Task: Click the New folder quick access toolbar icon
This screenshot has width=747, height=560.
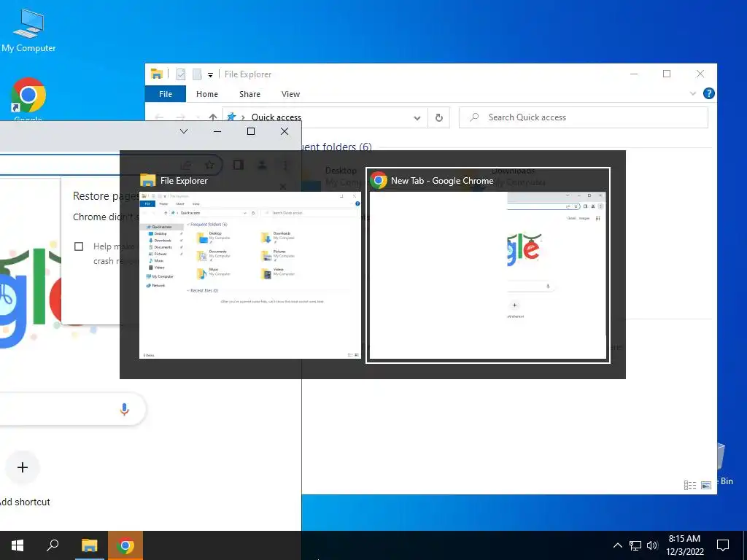Action: pyautogui.click(x=197, y=74)
